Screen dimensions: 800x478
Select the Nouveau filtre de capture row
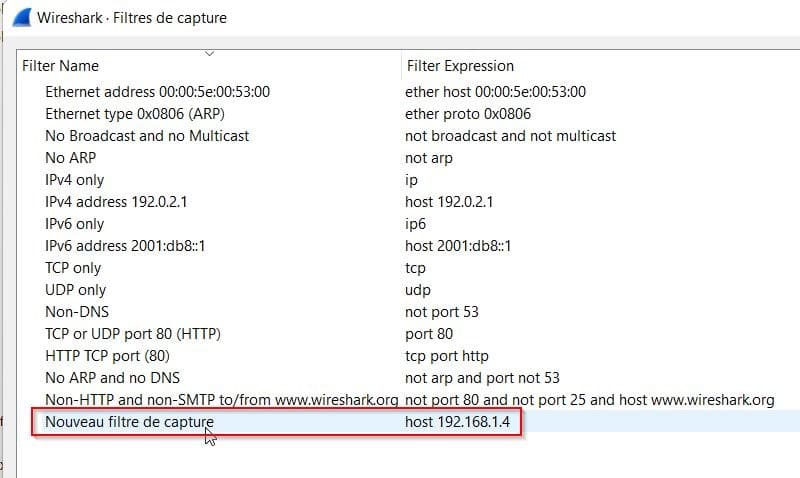tap(129, 422)
